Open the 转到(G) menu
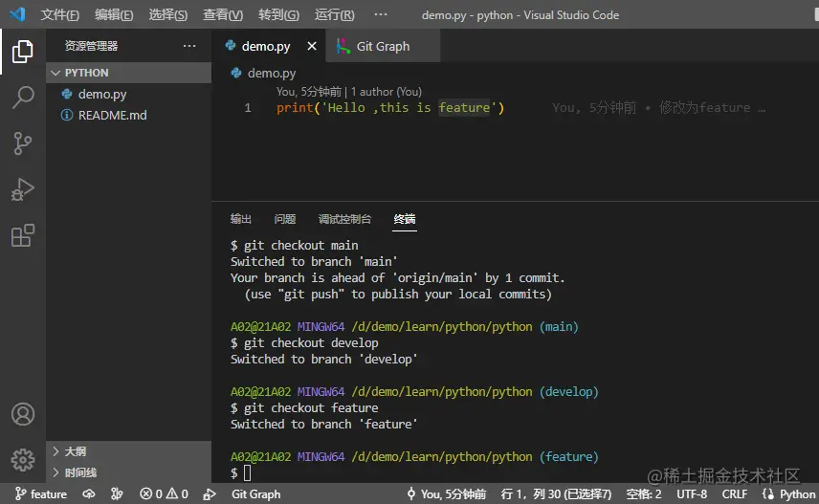 278,14
